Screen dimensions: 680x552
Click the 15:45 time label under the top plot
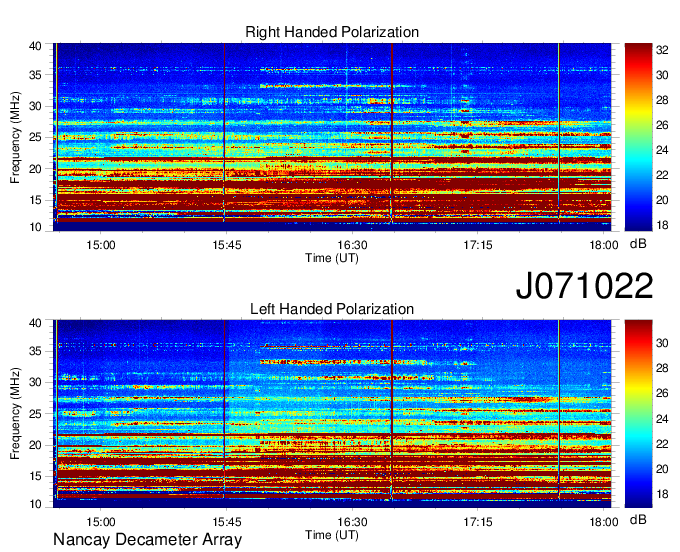coord(227,245)
